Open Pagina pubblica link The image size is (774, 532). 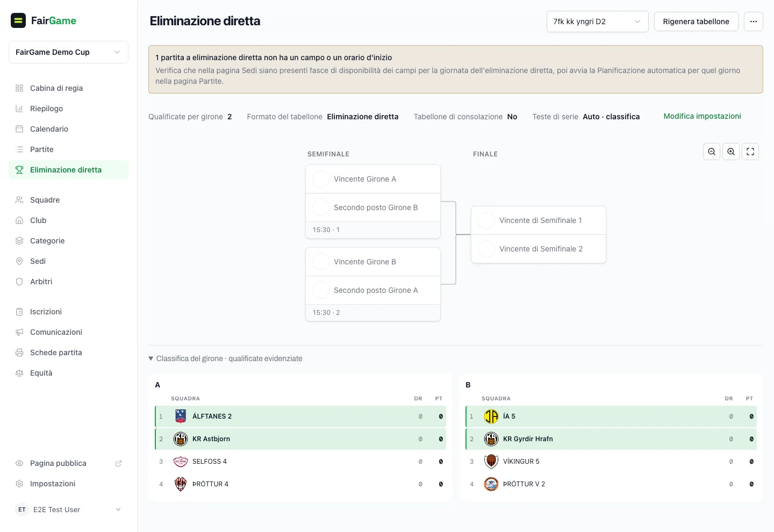click(68, 463)
